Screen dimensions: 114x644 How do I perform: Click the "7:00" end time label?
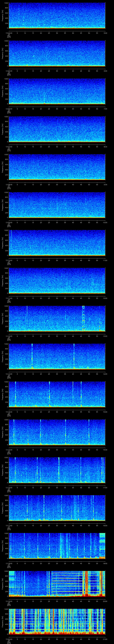click(x=105, y=109)
